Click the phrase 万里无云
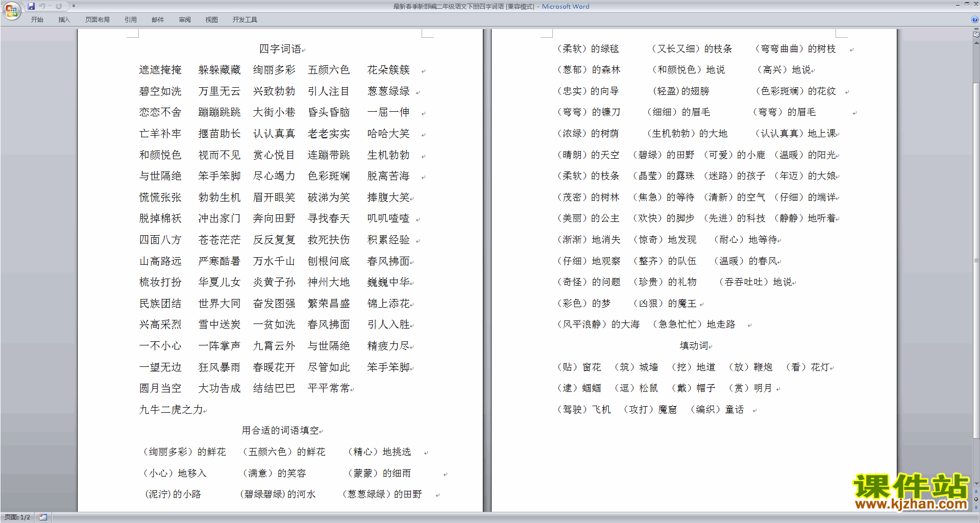This screenshot has width=980, height=523. [219, 91]
